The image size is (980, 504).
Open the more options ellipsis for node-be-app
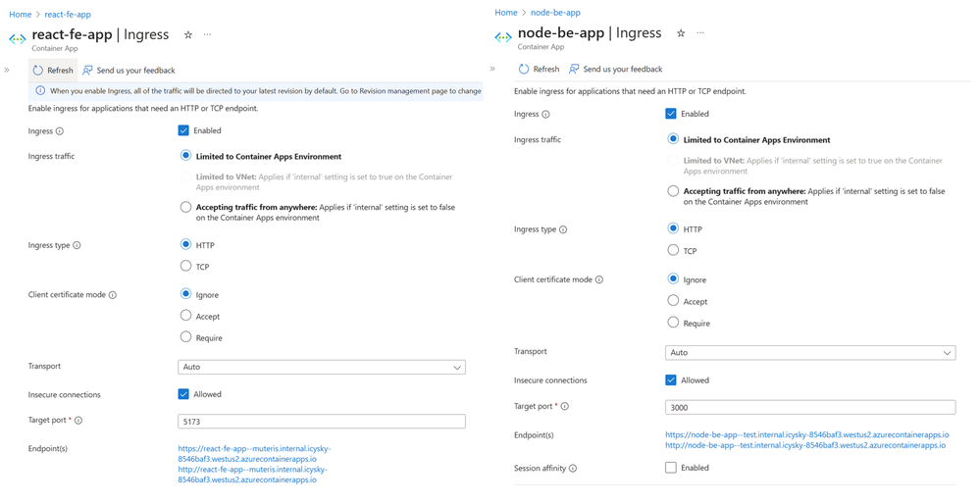click(x=700, y=33)
